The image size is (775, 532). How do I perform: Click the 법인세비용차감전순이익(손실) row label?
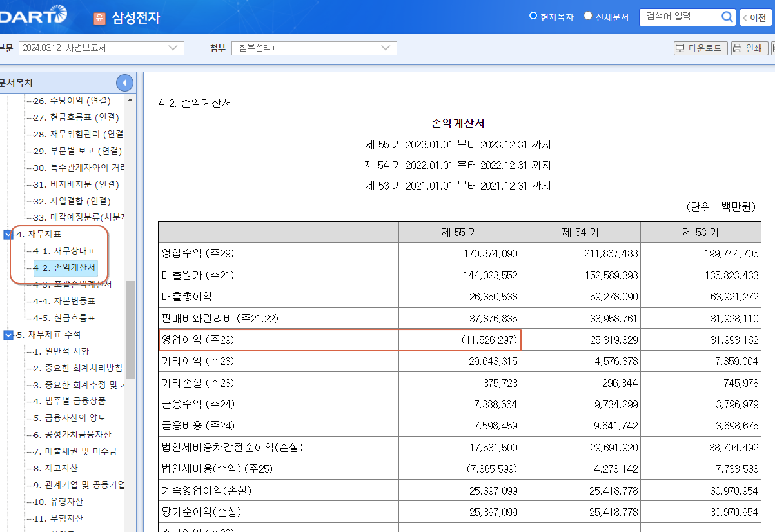click(x=232, y=448)
